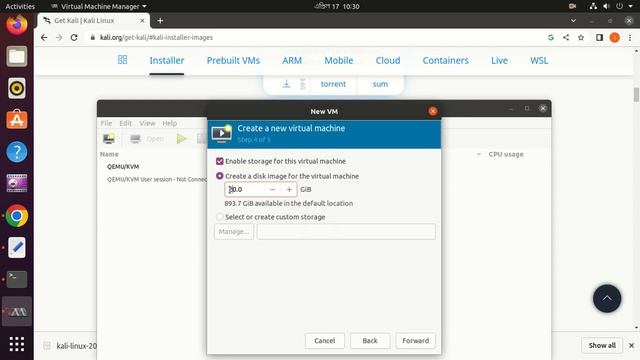Open Firefox from the dock
Viewport: 640px width, 360px height.
pos(17,24)
